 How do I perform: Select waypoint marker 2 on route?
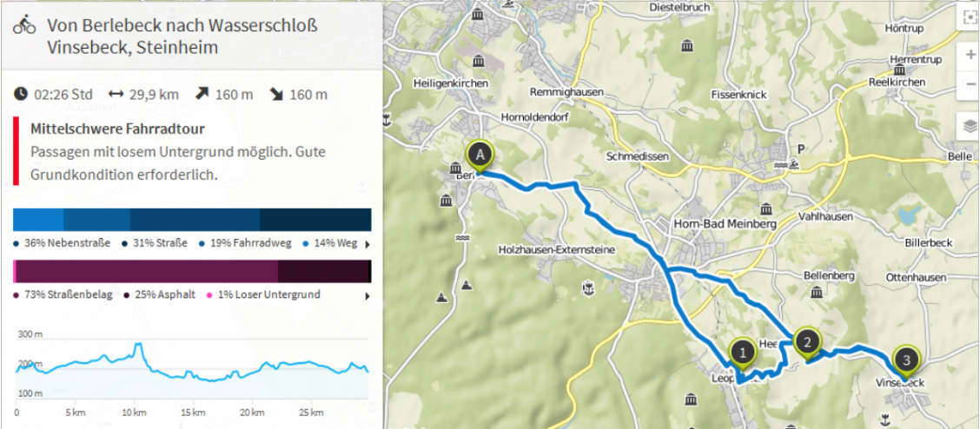(807, 342)
